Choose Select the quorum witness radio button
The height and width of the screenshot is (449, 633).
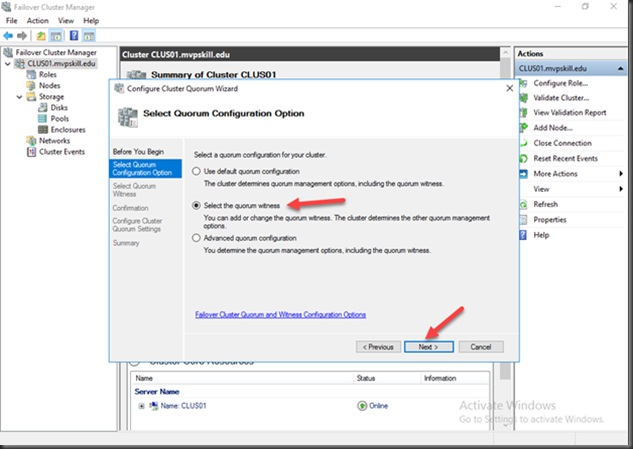click(196, 206)
